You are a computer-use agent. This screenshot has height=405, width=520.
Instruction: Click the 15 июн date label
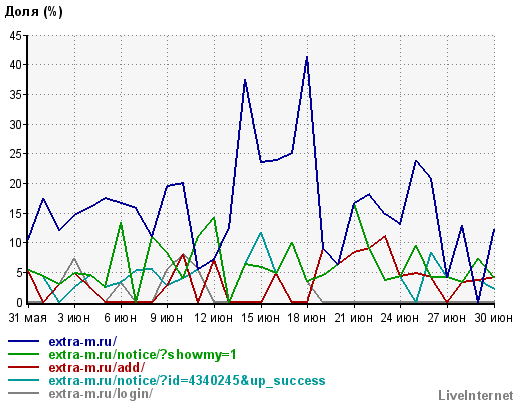(x=260, y=318)
